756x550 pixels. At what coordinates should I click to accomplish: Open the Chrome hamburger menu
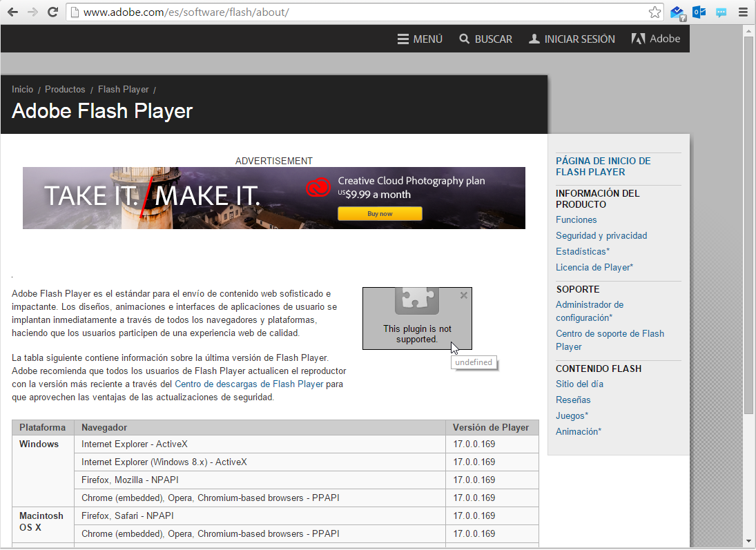pyautogui.click(x=743, y=12)
